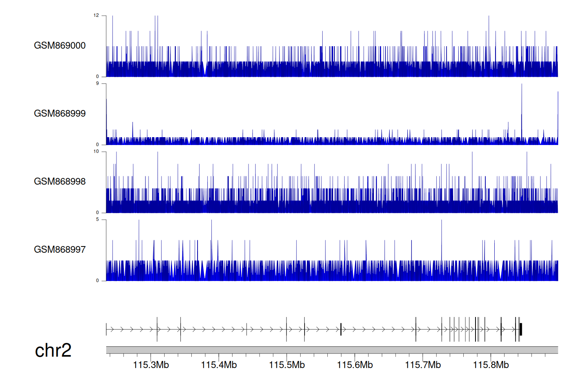Screen dimensions: 588x384
Task: Click the y-axis maximum value 9 on GSM868999
Action: click(x=97, y=83)
